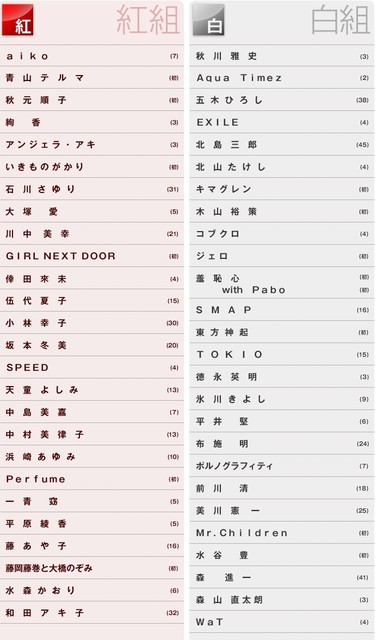Select the いきものがかり entry
The height and width of the screenshot is (640, 377).
92,167
